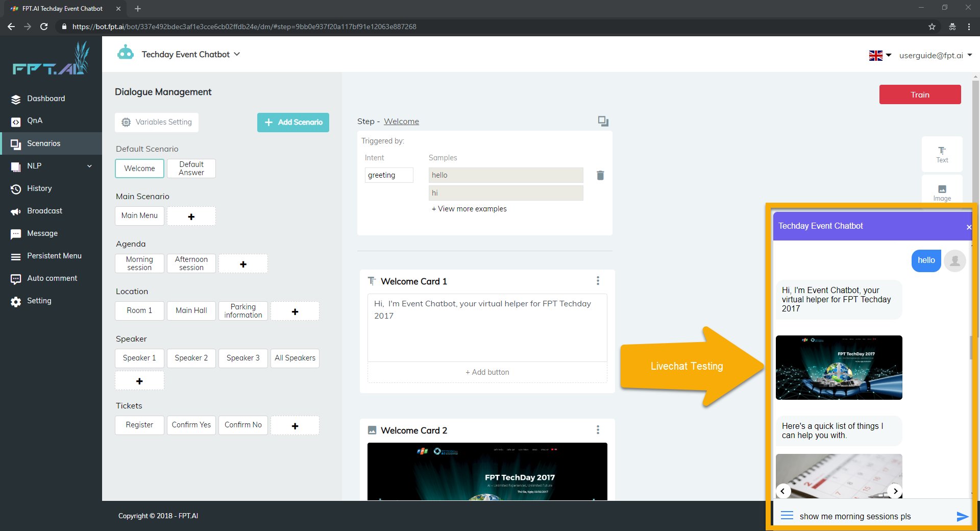Open the userguide@fpt.ai account dropdown

point(935,55)
